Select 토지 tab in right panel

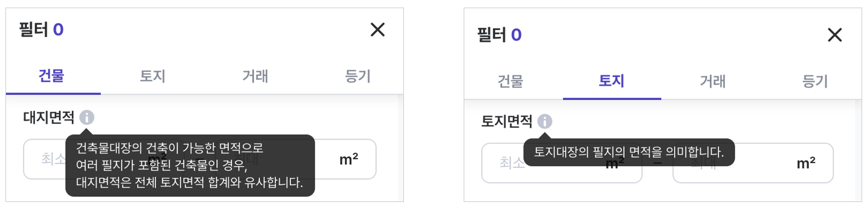tap(611, 81)
